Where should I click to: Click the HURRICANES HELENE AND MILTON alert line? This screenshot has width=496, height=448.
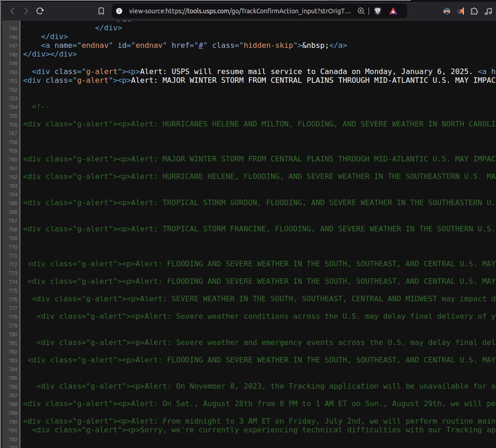click(259, 124)
